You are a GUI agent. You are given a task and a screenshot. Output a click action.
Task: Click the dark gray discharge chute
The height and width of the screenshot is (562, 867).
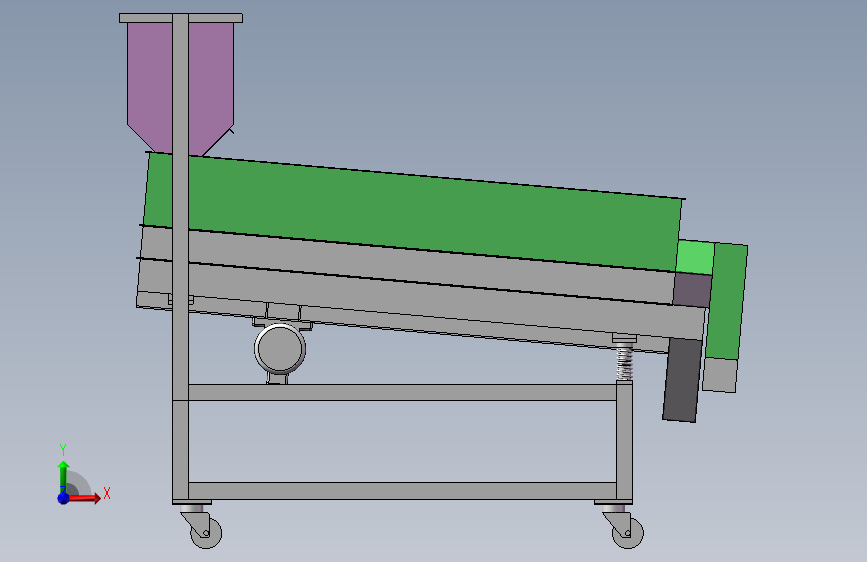point(682,381)
